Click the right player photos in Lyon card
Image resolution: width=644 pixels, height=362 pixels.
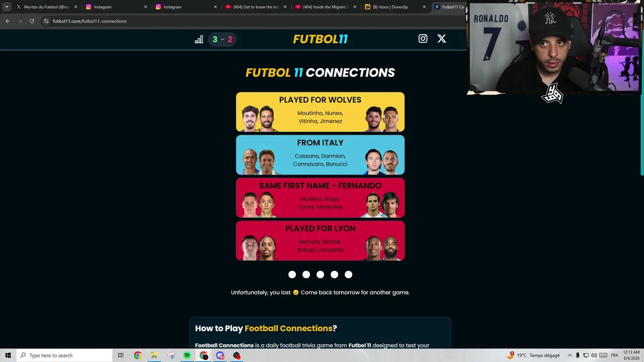[382, 247]
